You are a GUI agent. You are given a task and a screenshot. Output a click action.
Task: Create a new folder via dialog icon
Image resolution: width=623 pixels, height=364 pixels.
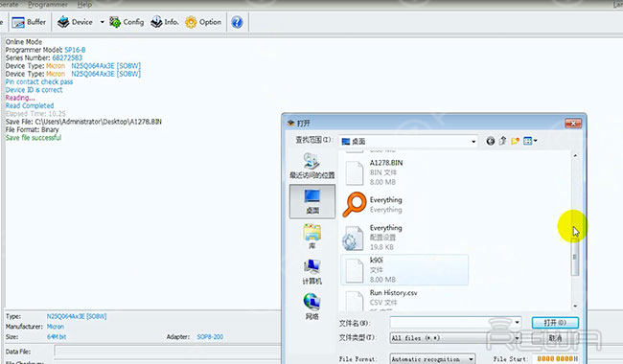point(516,141)
